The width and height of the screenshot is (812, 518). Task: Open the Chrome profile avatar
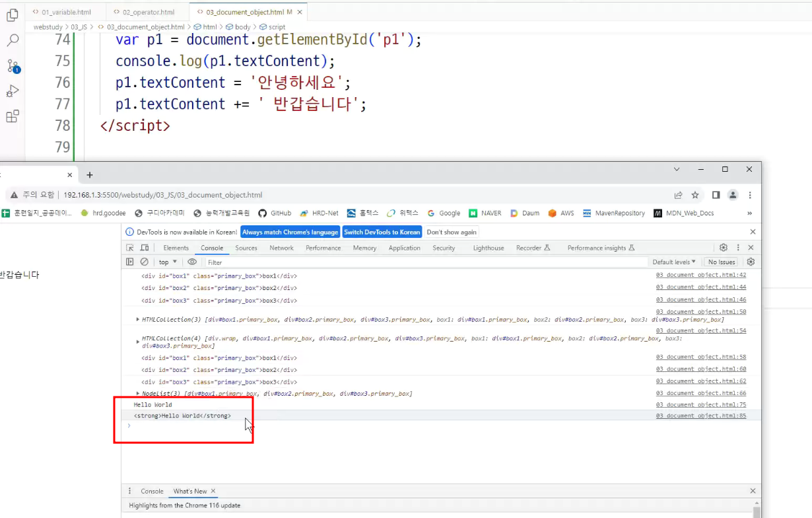(733, 195)
